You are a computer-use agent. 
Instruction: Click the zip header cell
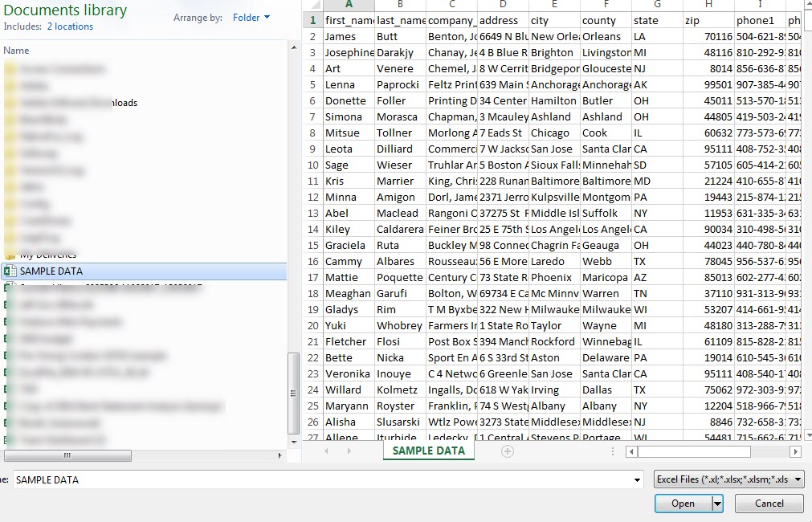coord(709,21)
